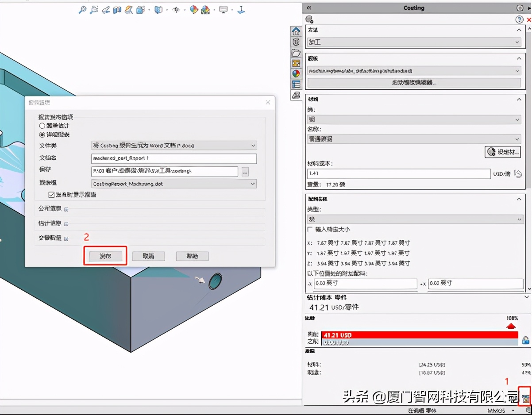Activate the Zoom to Area tool
Viewport: 532px width, 415px height.
coord(94,10)
